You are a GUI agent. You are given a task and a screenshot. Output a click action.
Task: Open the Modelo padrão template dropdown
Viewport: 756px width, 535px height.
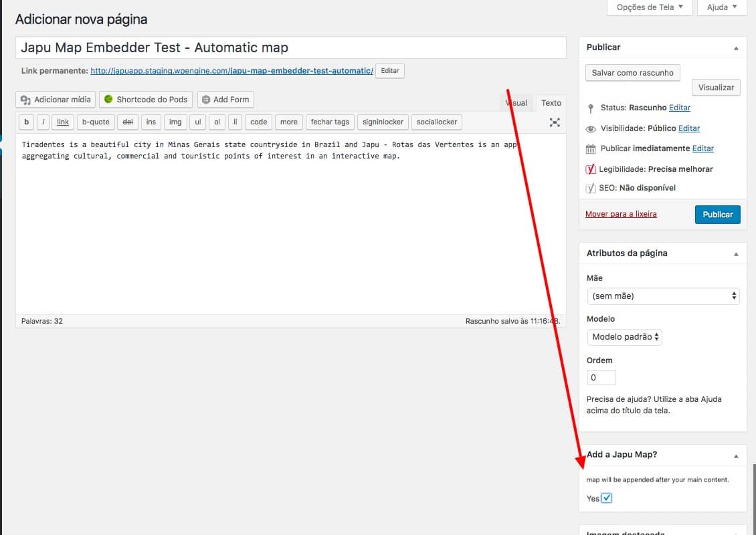pos(624,337)
